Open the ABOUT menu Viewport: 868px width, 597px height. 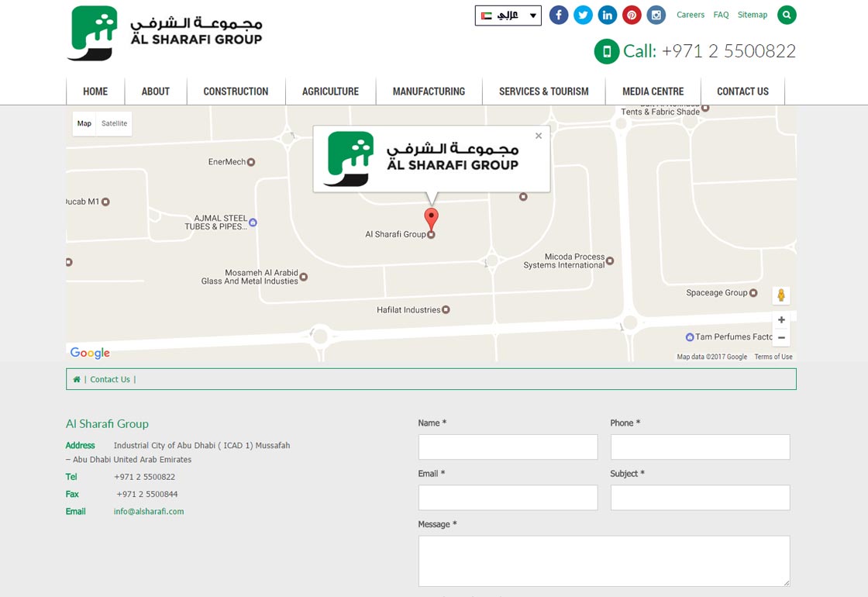click(x=156, y=91)
